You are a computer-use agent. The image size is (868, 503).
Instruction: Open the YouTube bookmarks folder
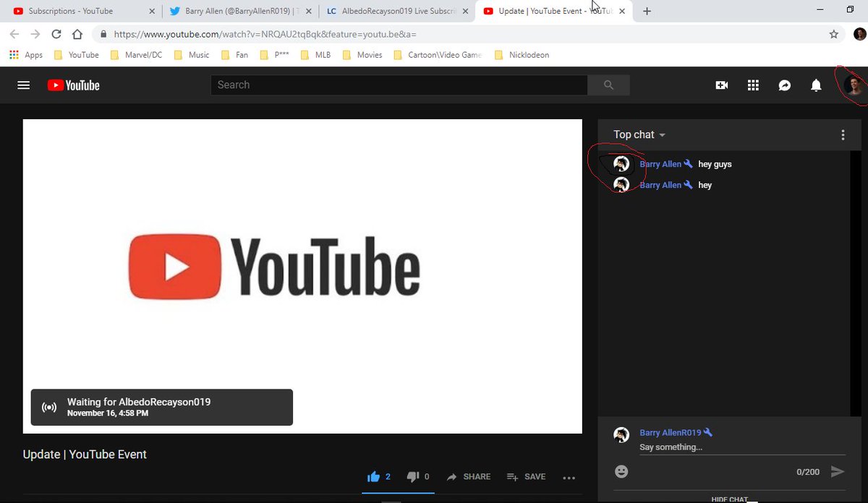pyautogui.click(x=75, y=55)
